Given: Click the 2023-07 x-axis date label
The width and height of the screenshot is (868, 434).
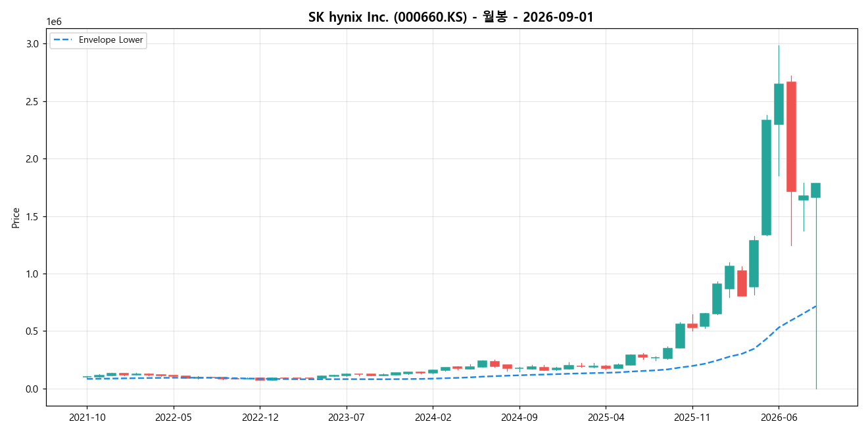Looking at the screenshot, I should pos(347,416).
